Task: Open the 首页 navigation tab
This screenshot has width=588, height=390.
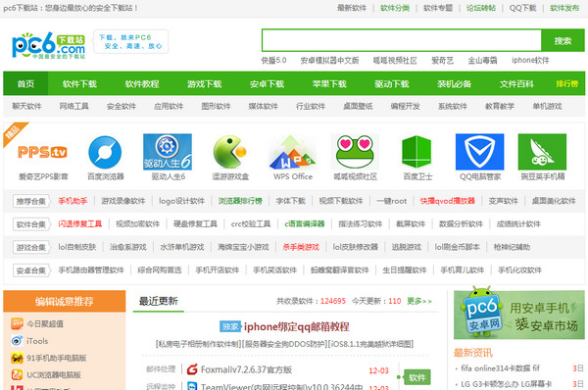Action: (25, 83)
